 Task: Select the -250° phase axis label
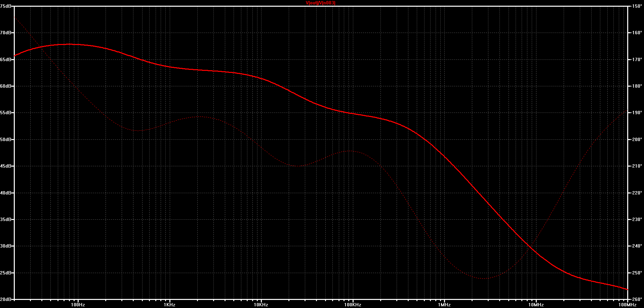pos(637,273)
